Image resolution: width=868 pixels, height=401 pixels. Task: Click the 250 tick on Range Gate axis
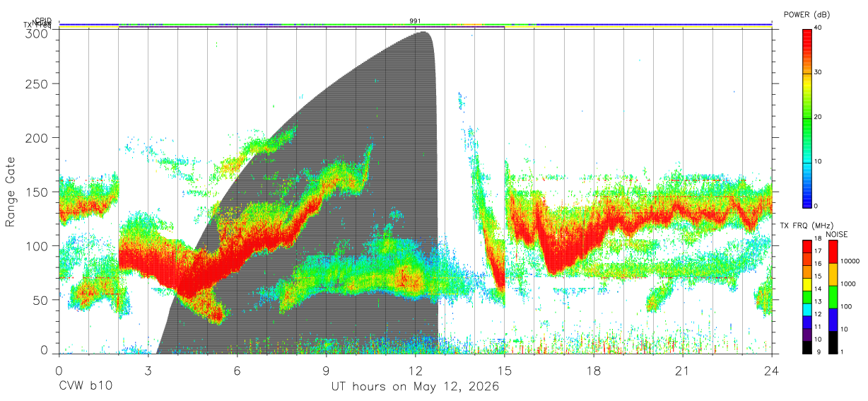tap(37, 83)
